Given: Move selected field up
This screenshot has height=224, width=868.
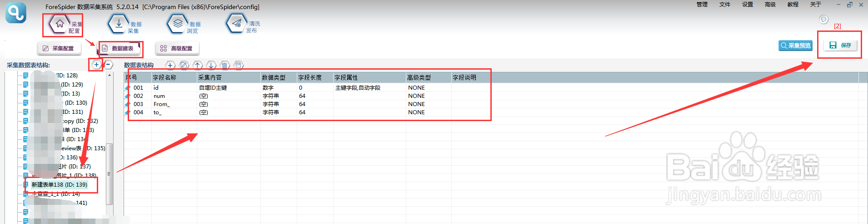Looking at the screenshot, I should pyautogui.click(x=197, y=65).
